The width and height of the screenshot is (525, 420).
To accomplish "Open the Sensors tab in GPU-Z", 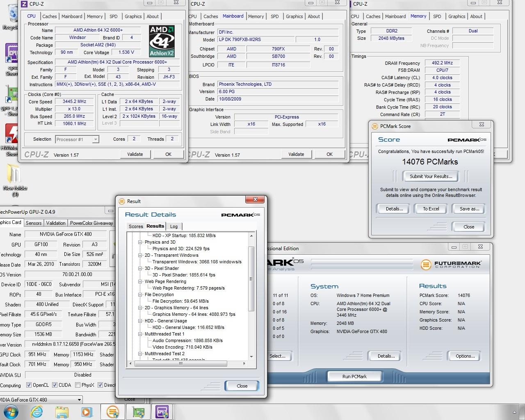I will 34,223.
